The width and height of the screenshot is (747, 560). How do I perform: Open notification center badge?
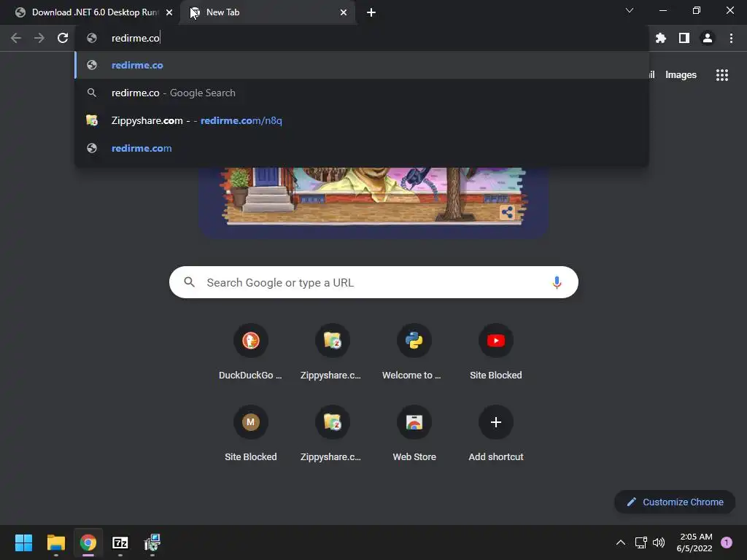[x=727, y=542]
